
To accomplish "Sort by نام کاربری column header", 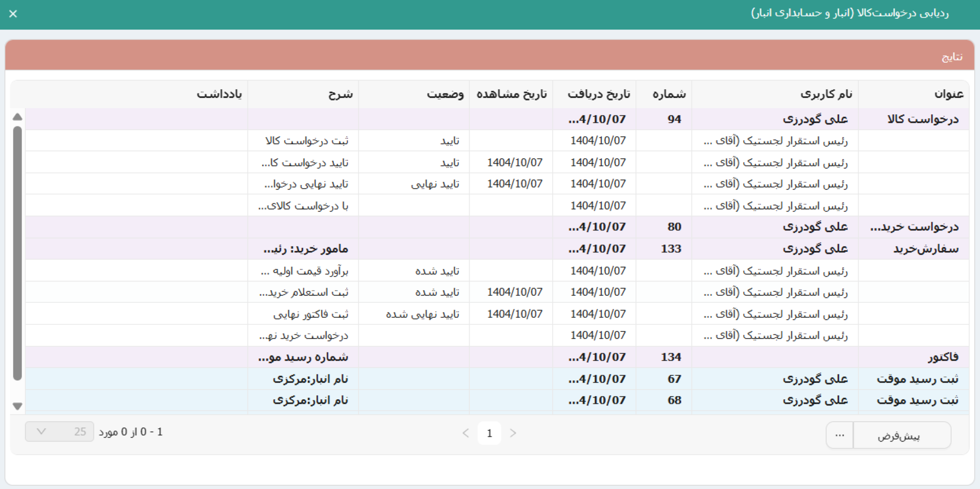I will click(x=826, y=94).
